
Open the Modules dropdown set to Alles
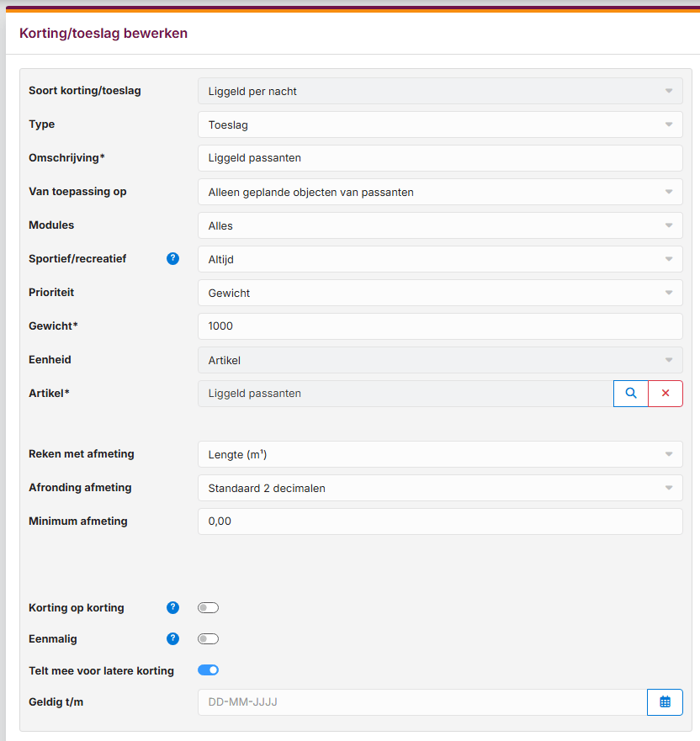[x=439, y=225]
